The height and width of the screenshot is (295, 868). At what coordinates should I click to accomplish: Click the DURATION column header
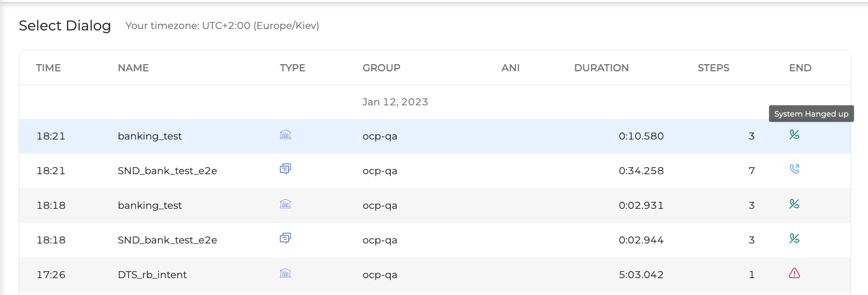pos(601,68)
